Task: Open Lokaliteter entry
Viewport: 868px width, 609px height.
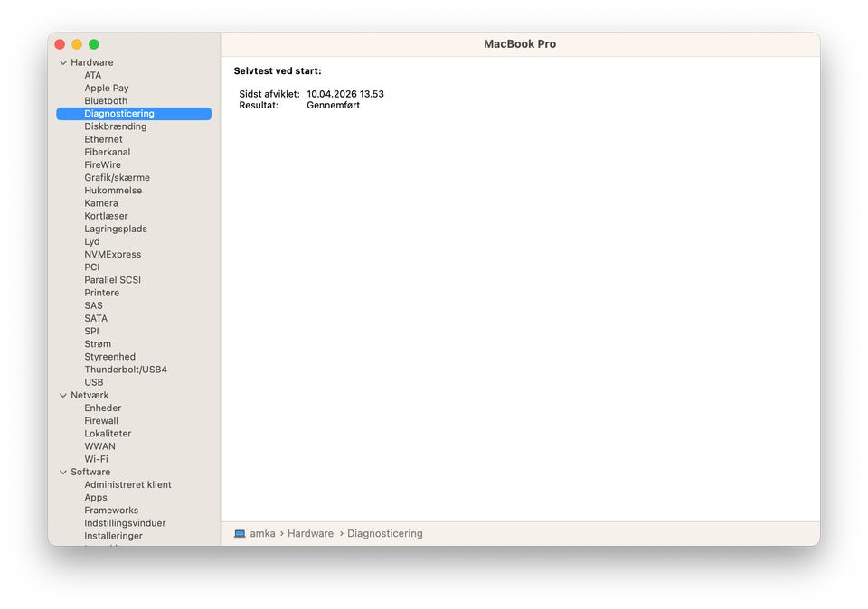Action: 108,434
